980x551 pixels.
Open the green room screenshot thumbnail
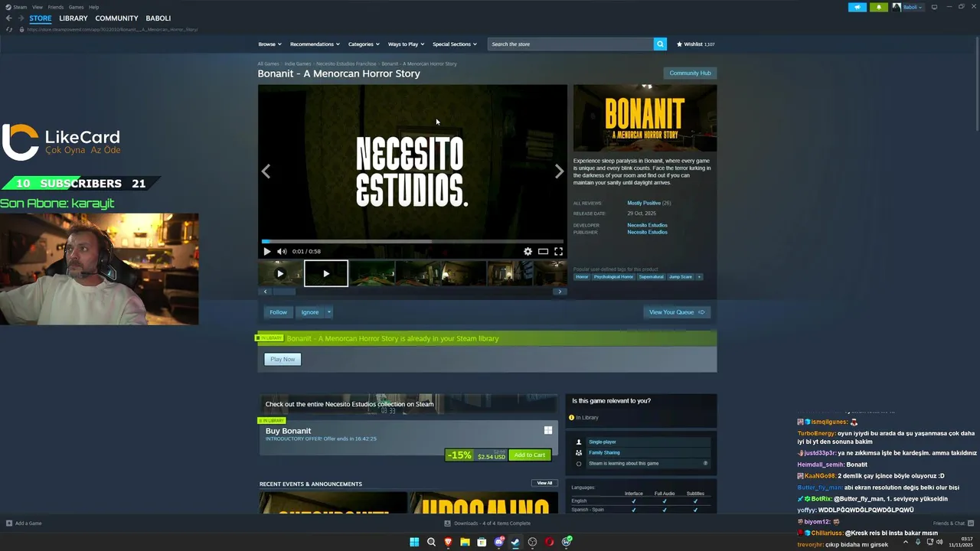(372, 273)
